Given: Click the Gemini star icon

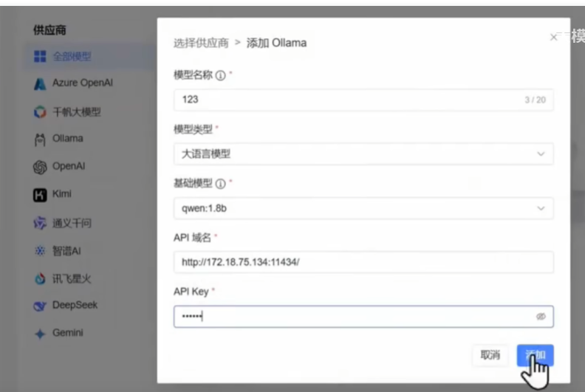Looking at the screenshot, I should pyautogui.click(x=40, y=334).
